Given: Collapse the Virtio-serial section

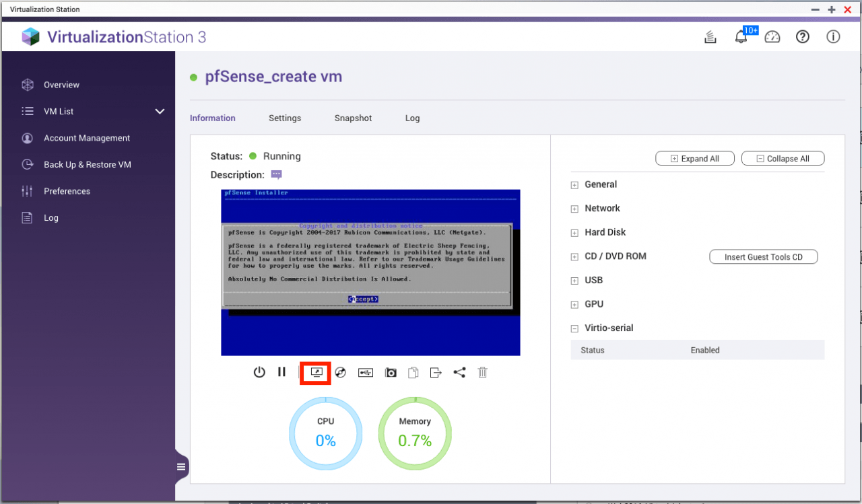Looking at the screenshot, I should (574, 329).
